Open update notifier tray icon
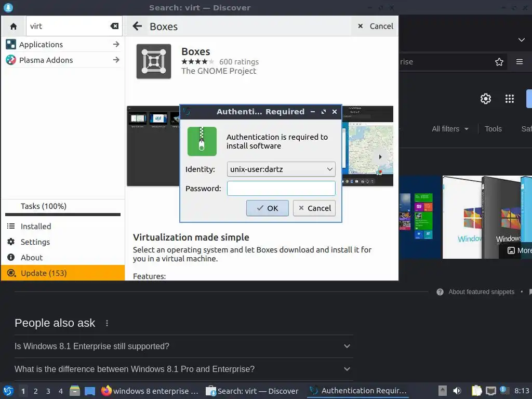The height and width of the screenshot is (399, 532). click(x=503, y=390)
